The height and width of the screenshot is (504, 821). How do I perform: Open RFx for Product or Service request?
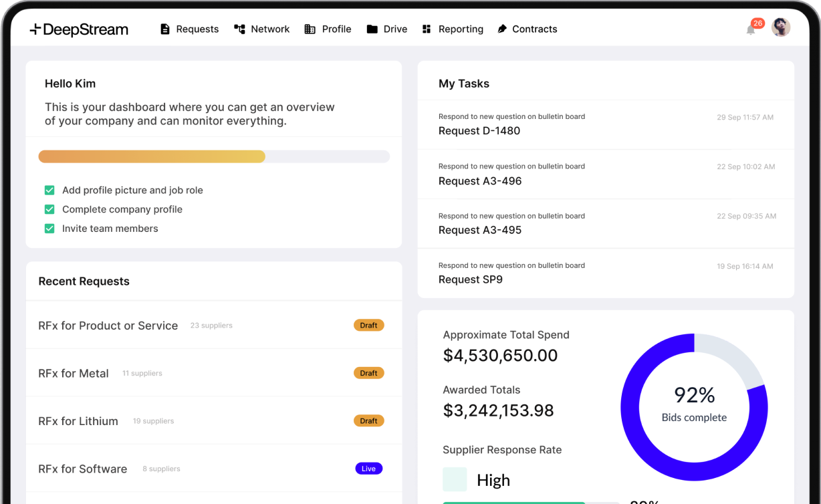(108, 326)
